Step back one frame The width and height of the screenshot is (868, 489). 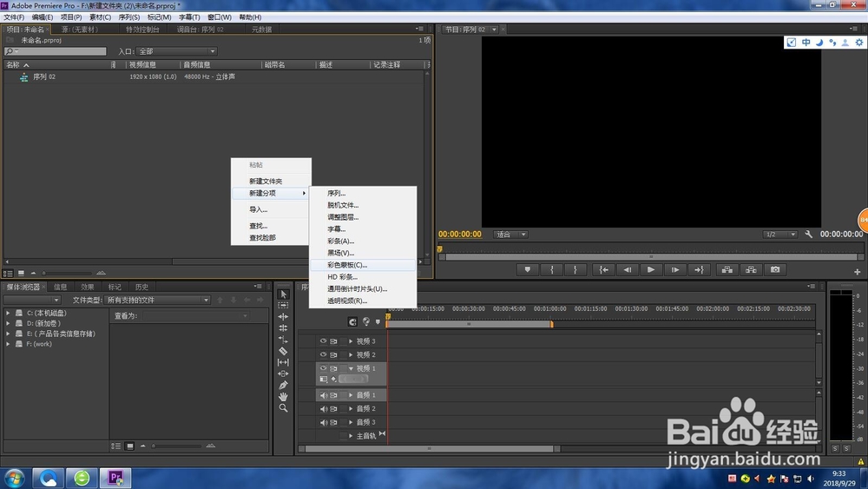628,270
